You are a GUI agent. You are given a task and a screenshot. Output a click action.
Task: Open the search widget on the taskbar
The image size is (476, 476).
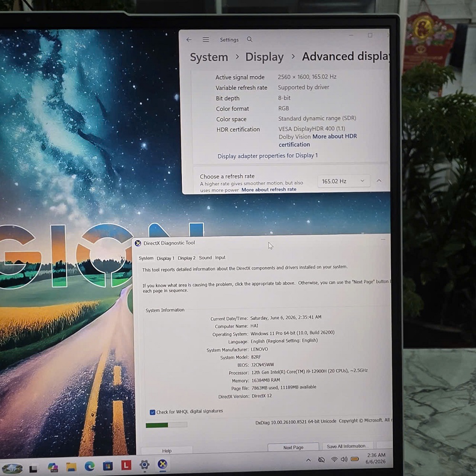(12, 468)
